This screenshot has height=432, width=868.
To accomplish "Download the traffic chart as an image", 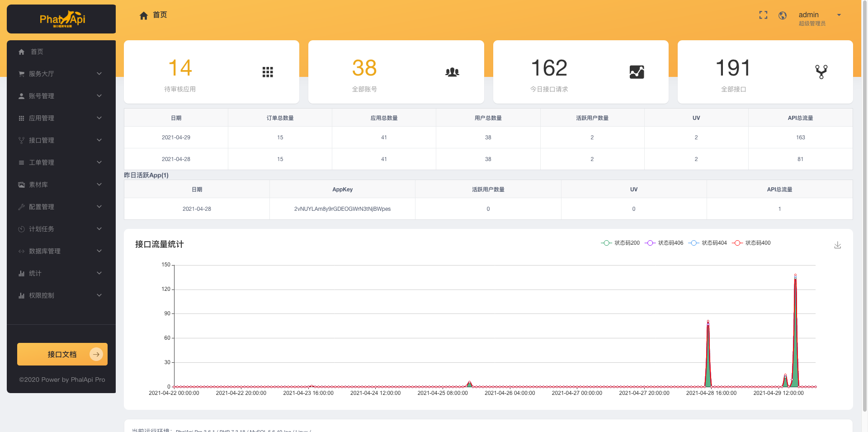I will (837, 245).
